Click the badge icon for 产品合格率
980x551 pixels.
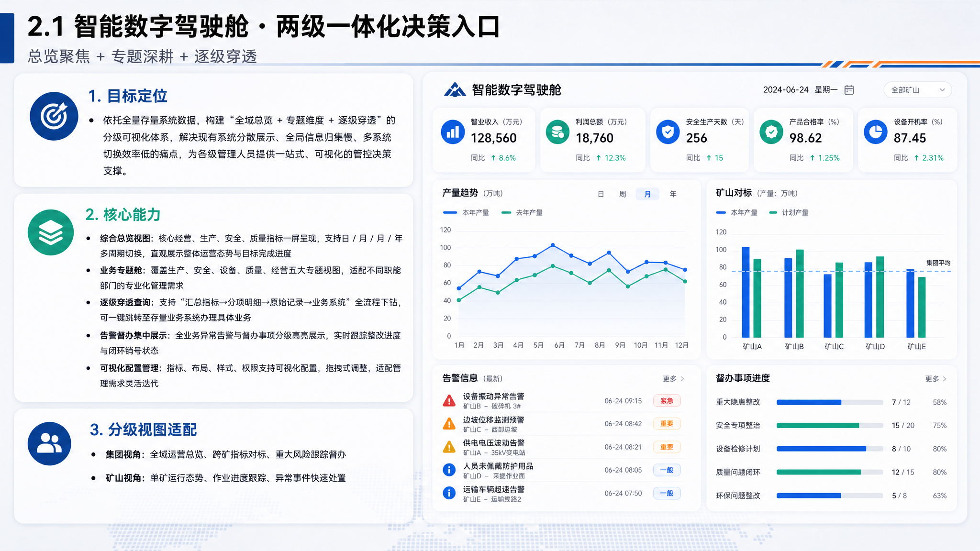tap(771, 132)
